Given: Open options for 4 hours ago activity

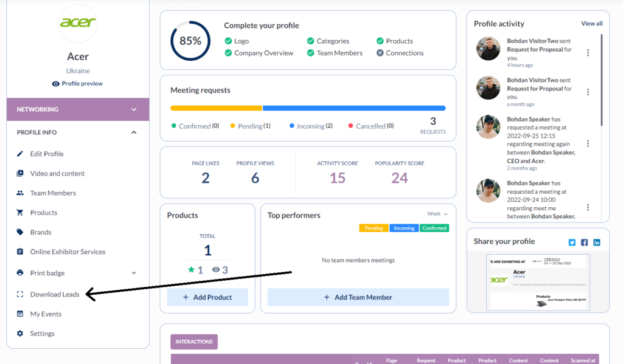Looking at the screenshot, I should coord(588,53).
